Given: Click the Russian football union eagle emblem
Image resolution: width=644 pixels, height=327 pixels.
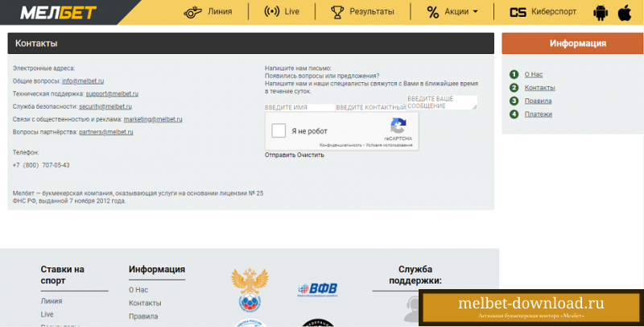Looking at the screenshot, I should tap(250, 290).
